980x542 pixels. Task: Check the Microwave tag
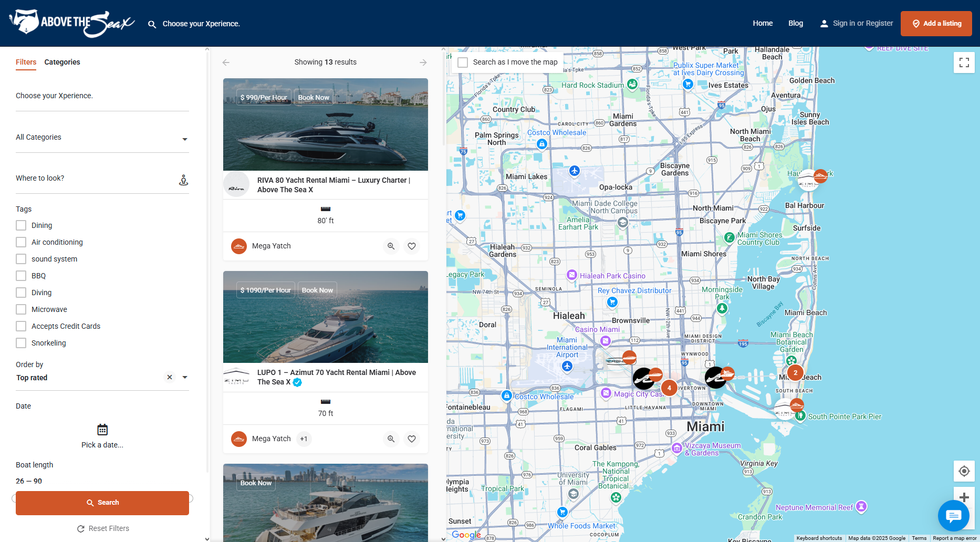tap(21, 309)
